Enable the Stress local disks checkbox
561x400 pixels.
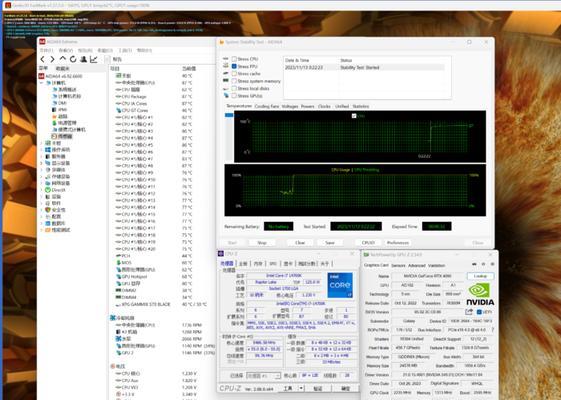coord(234,88)
